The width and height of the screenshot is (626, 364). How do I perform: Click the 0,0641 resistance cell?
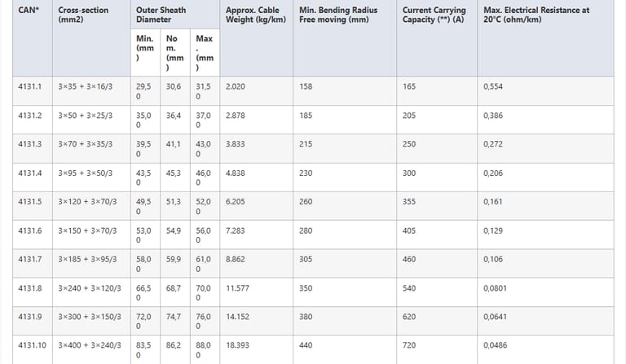click(x=495, y=317)
